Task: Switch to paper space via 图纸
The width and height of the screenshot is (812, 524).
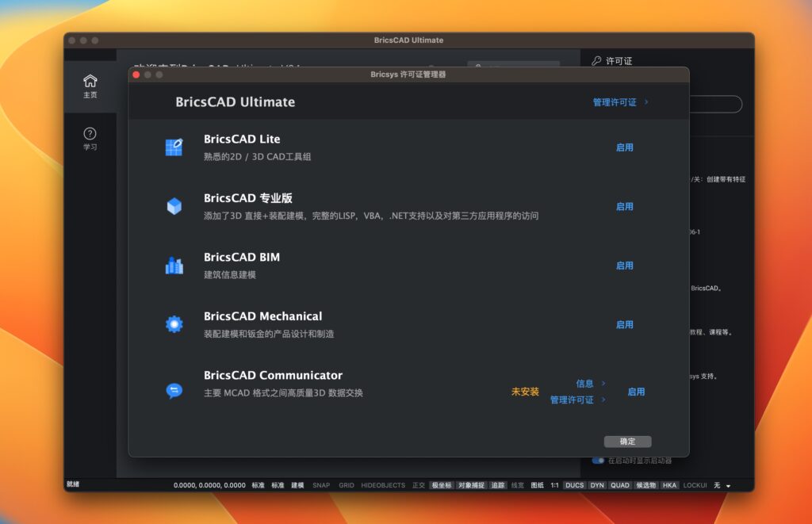Action: [x=536, y=484]
